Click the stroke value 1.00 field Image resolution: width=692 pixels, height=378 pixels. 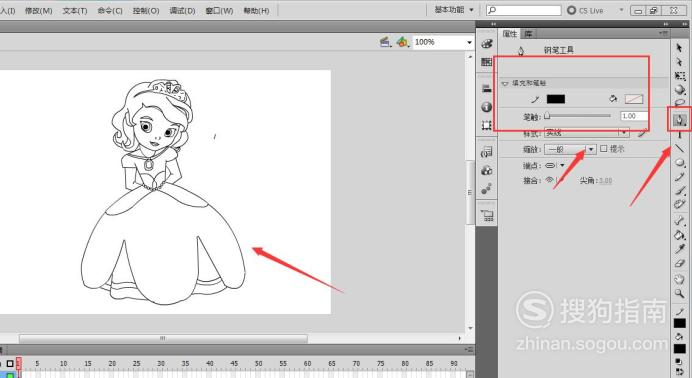click(634, 116)
